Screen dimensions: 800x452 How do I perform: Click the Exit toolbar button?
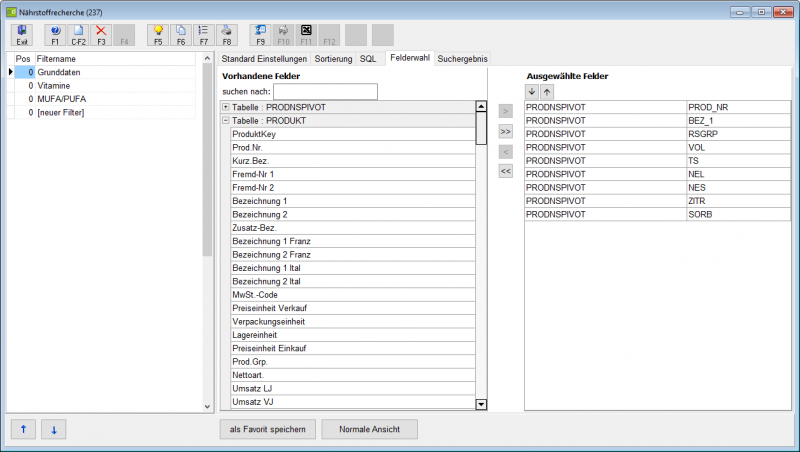click(x=22, y=35)
